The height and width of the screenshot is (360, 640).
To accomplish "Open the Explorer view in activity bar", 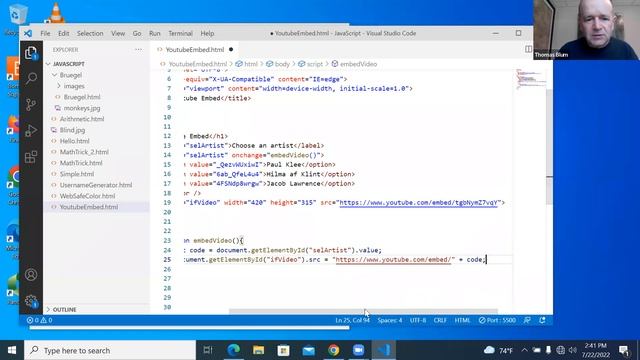I will pyautogui.click(x=31, y=53).
